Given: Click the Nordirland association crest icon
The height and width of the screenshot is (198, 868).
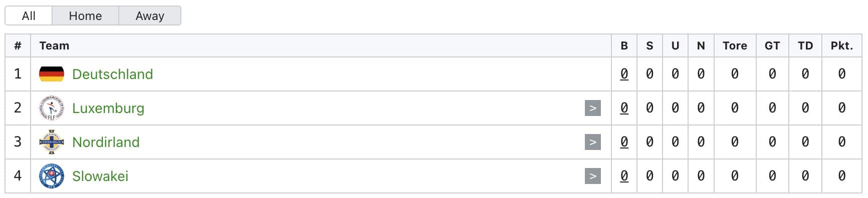Looking at the screenshot, I should [52, 142].
